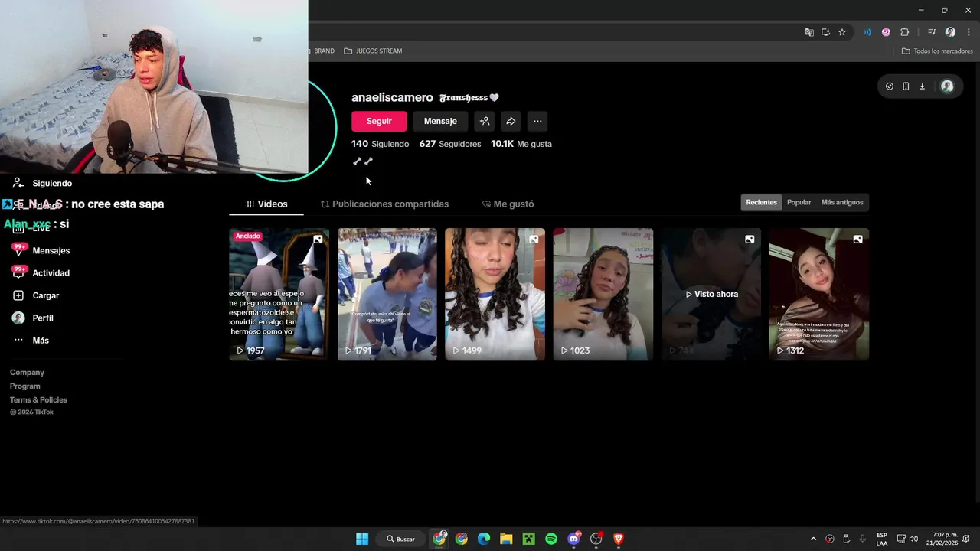Open the Me gustó tab
The image size is (980, 551).
click(x=508, y=204)
